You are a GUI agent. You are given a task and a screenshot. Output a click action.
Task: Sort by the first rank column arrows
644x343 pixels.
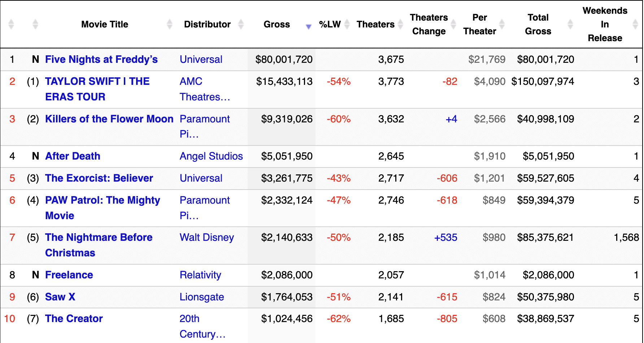point(11,24)
